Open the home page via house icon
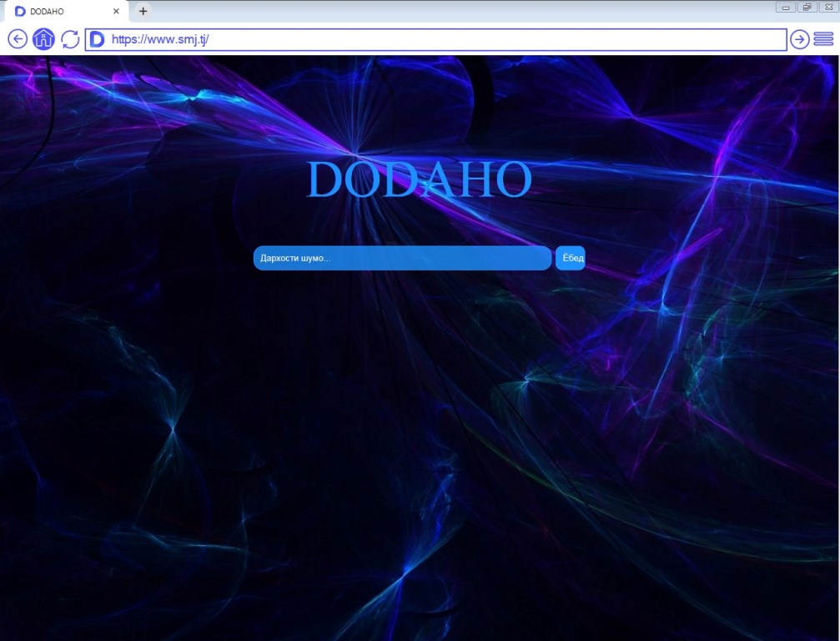Screen dimensions: 840x641 tap(44, 39)
